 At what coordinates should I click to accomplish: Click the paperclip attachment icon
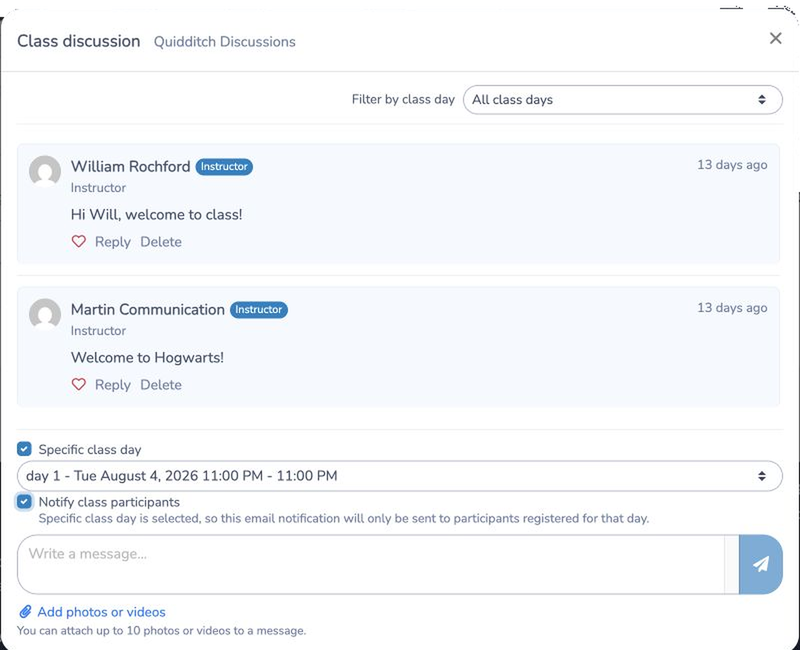pos(25,611)
